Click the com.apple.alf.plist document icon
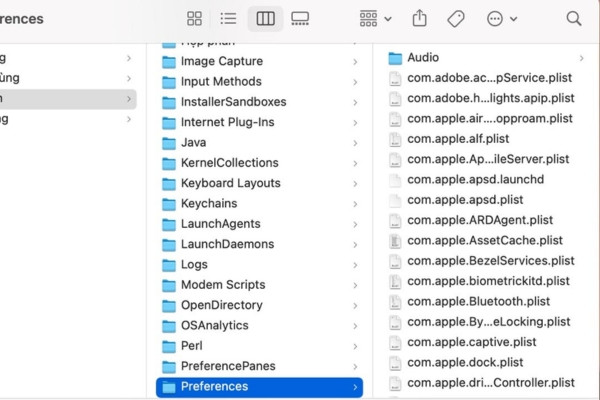The width and height of the screenshot is (600, 400). (395, 139)
